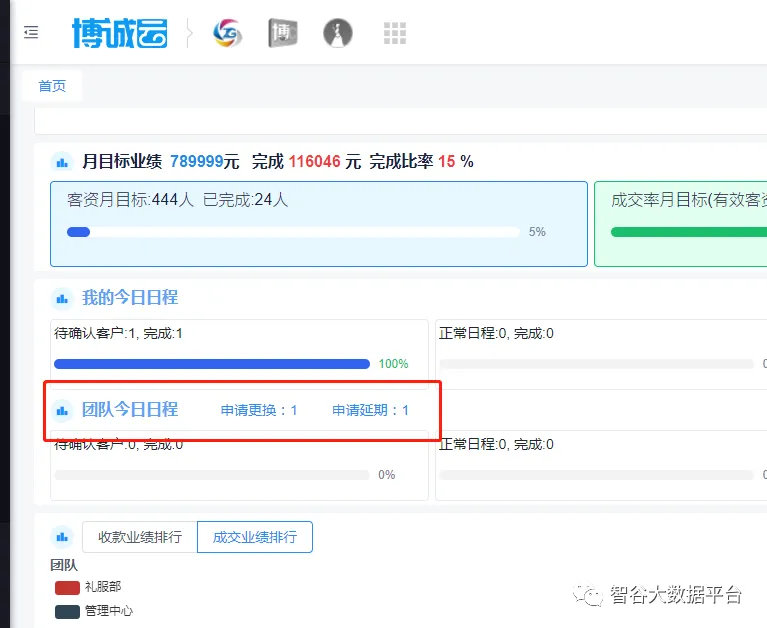Click chart icon beside 收款业绩排行
Viewport: 767px width, 628px height.
[62, 537]
